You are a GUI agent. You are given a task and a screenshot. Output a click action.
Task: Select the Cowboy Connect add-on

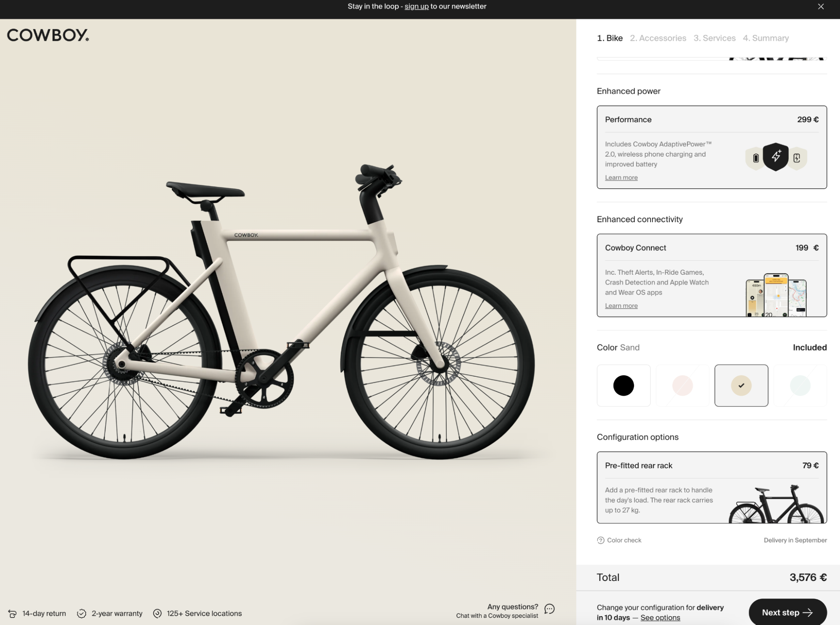[x=712, y=275]
